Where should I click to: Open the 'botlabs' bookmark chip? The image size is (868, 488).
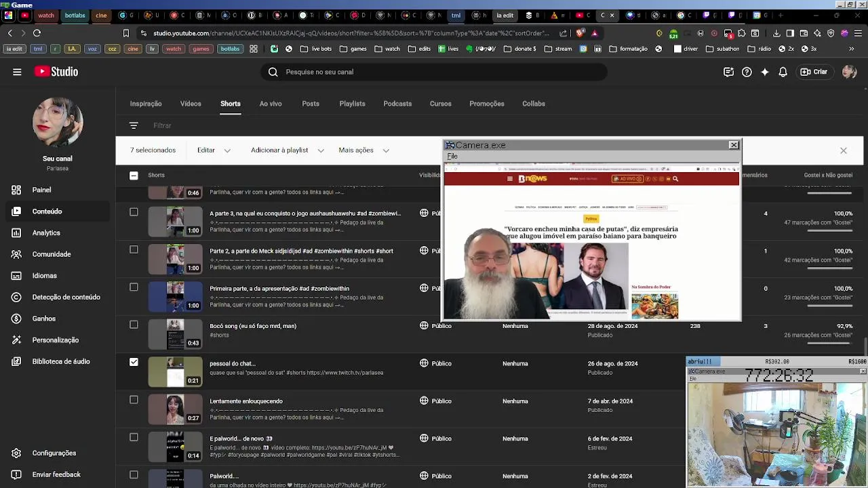click(230, 49)
